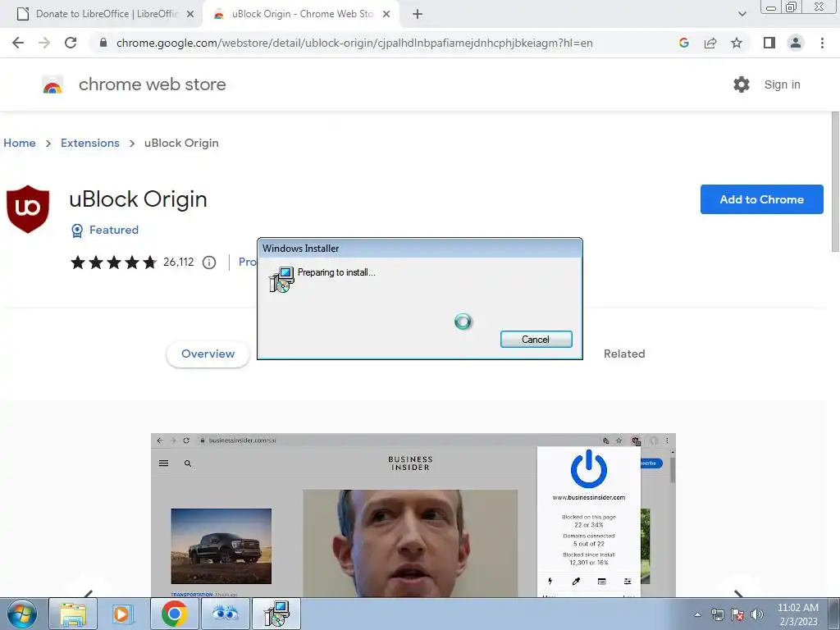The image size is (840, 630).
Task: Click Chrome taskbar icon
Action: 174,614
